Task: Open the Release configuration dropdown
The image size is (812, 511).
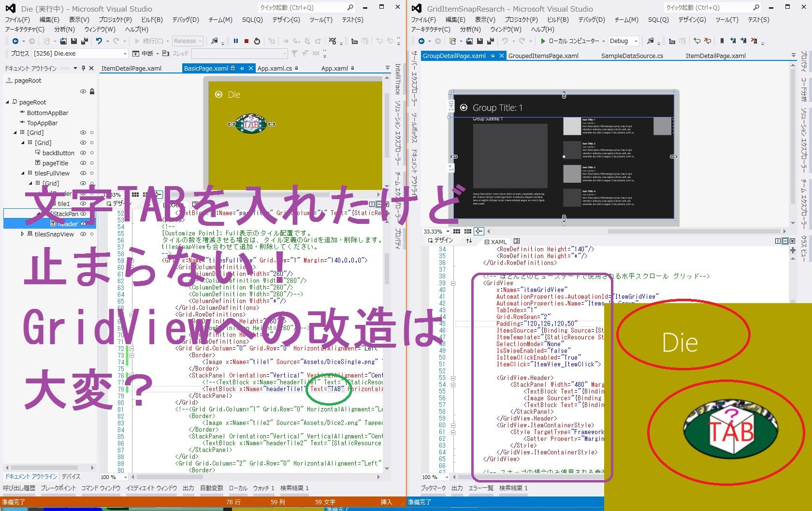Action: click(188, 41)
